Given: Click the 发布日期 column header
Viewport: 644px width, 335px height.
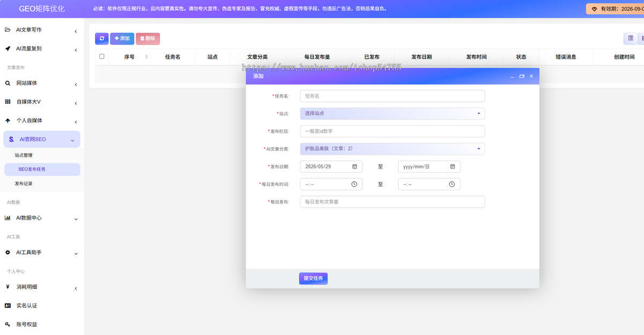Looking at the screenshot, I should point(422,57).
